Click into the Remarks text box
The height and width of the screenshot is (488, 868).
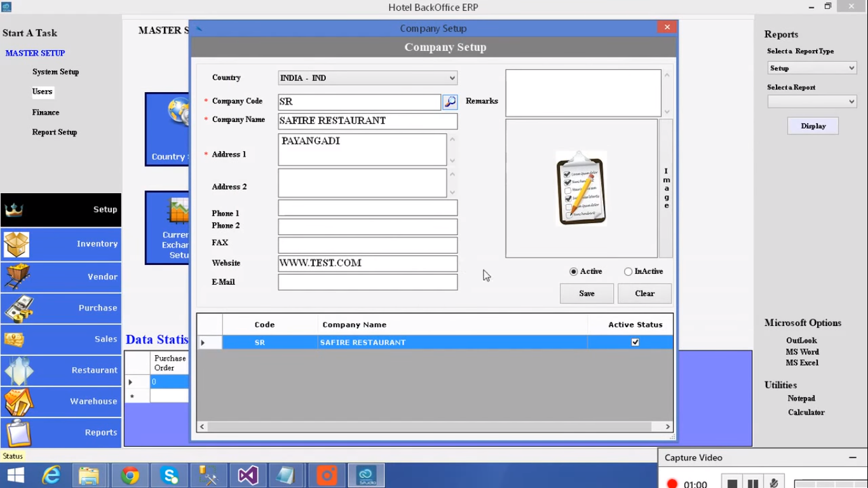583,93
